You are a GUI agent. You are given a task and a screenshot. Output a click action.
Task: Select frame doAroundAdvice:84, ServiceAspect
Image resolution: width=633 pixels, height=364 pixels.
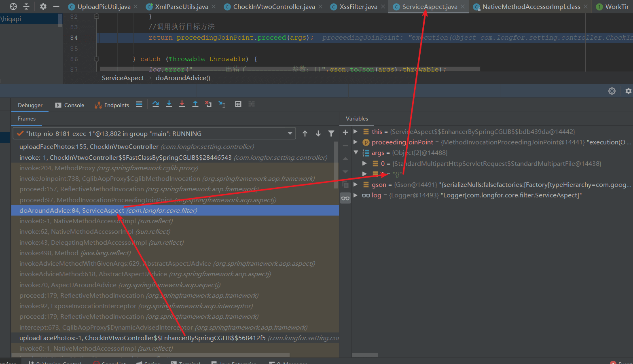click(x=175, y=210)
